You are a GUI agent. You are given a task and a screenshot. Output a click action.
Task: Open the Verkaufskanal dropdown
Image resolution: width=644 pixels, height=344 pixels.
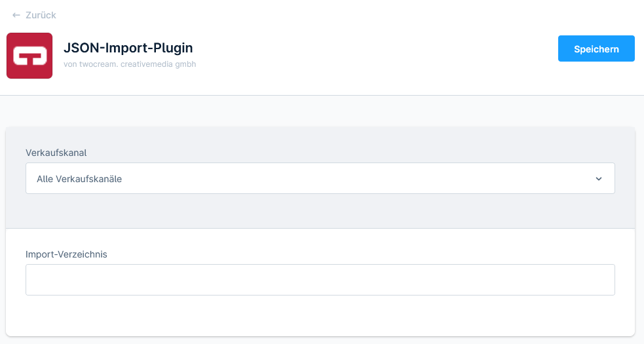pyautogui.click(x=320, y=178)
